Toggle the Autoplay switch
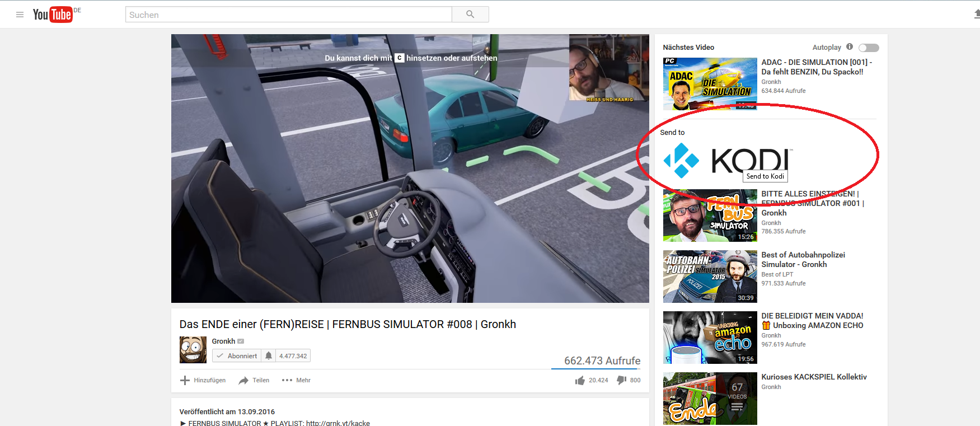The width and height of the screenshot is (980, 426). coord(869,48)
